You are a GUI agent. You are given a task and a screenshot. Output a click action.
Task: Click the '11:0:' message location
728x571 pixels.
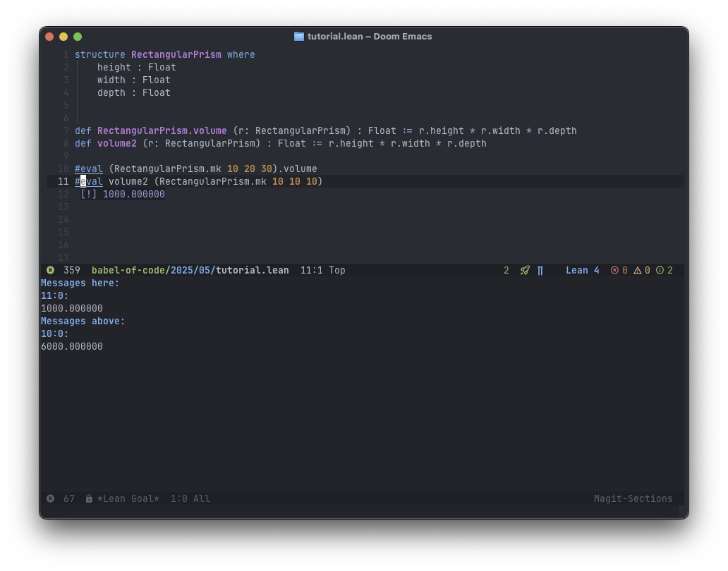coord(55,295)
